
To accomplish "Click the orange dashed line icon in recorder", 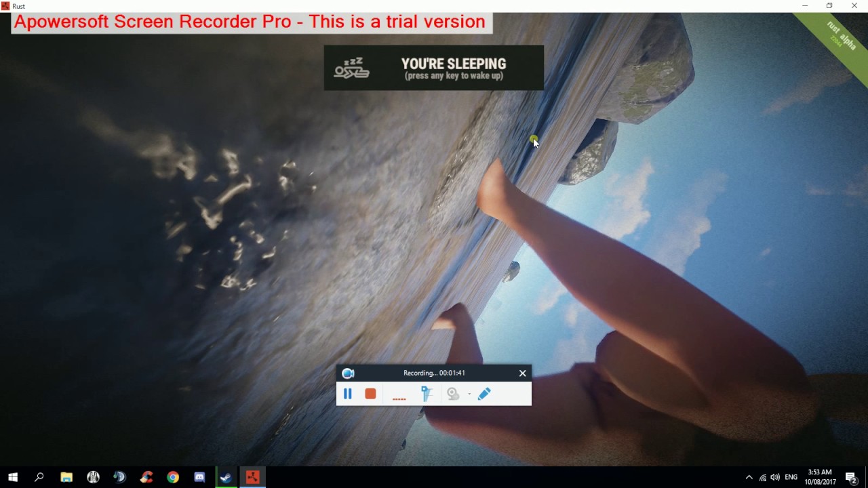I will (399, 399).
